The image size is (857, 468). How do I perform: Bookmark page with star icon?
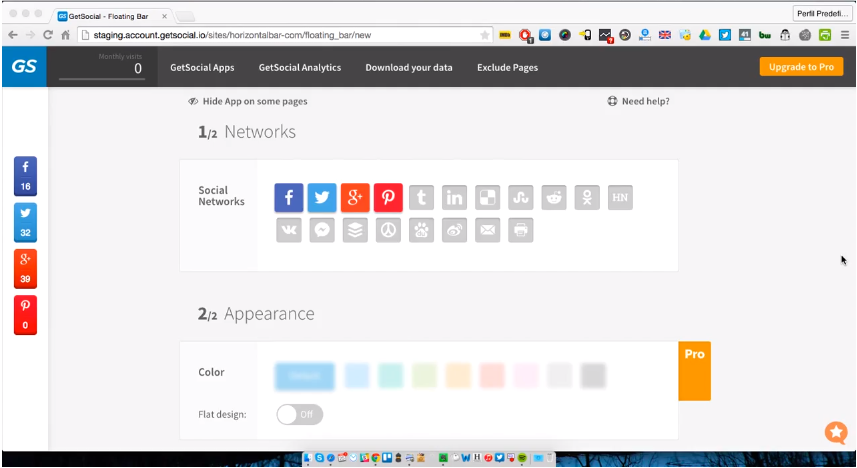(x=485, y=35)
